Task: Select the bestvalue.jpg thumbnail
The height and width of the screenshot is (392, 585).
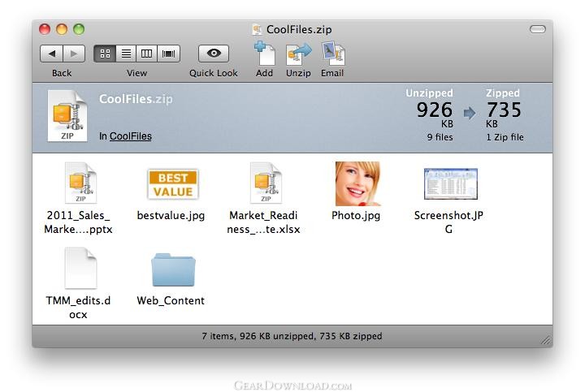Action: click(x=172, y=184)
